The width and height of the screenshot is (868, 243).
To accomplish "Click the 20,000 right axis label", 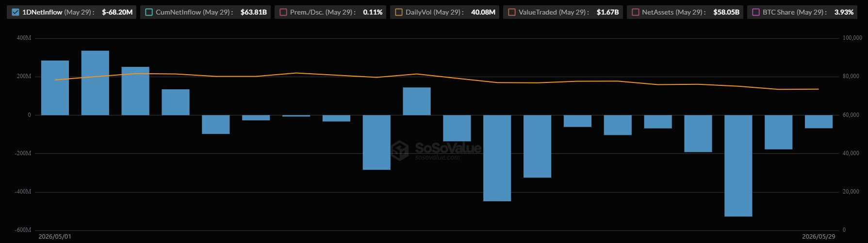I will [851, 192].
